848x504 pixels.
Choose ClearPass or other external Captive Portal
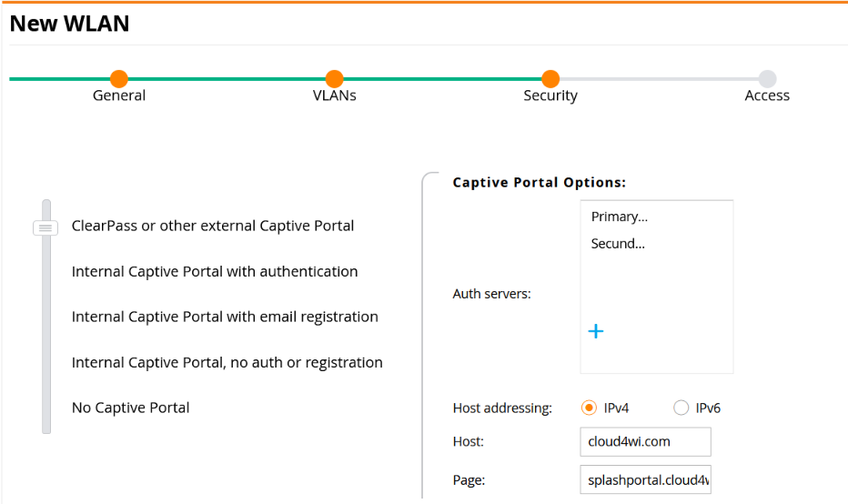(x=213, y=226)
